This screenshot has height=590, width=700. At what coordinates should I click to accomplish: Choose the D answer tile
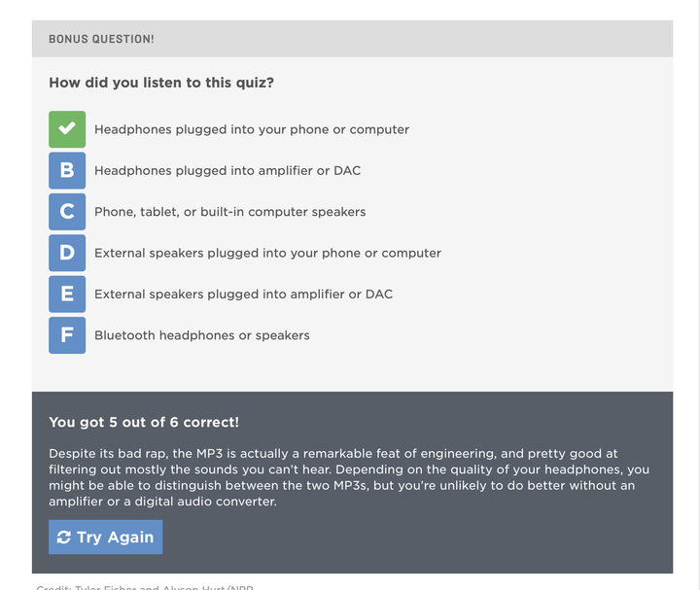click(x=67, y=253)
